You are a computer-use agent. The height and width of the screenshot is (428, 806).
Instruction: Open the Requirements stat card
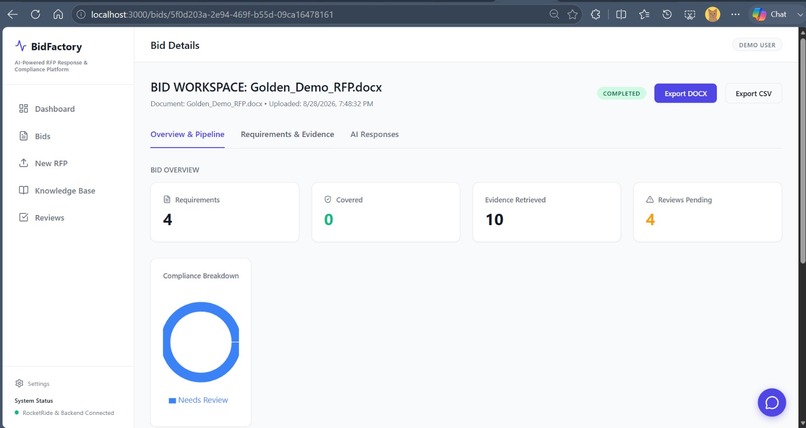(225, 212)
